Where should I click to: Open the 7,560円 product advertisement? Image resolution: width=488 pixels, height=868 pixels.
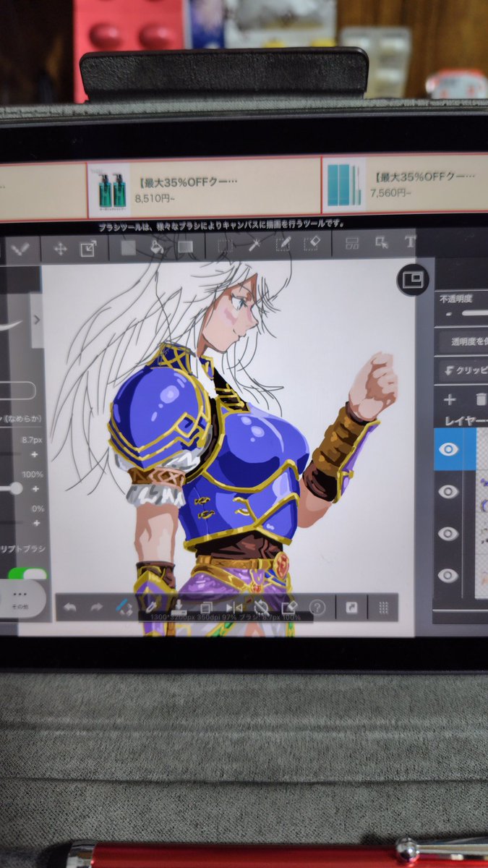point(405,184)
